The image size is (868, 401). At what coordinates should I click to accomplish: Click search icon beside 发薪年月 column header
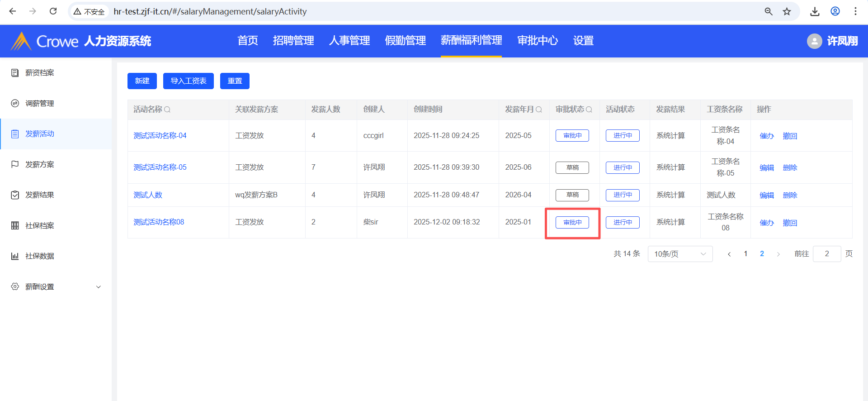point(538,110)
